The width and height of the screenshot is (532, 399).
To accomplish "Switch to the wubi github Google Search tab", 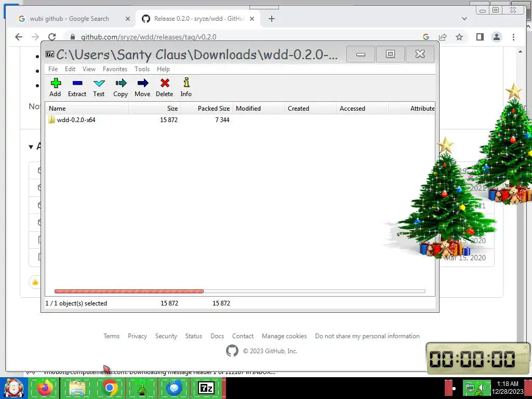I will pyautogui.click(x=69, y=19).
